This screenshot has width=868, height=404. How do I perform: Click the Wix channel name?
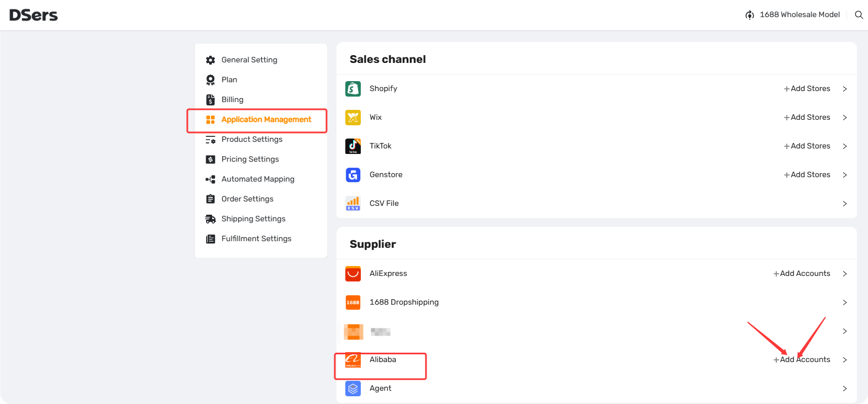[376, 118]
